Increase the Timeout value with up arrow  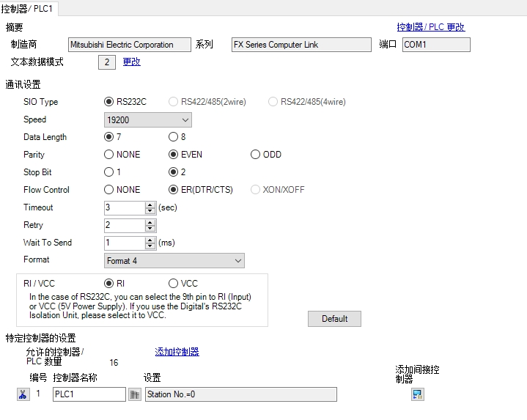(x=150, y=205)
